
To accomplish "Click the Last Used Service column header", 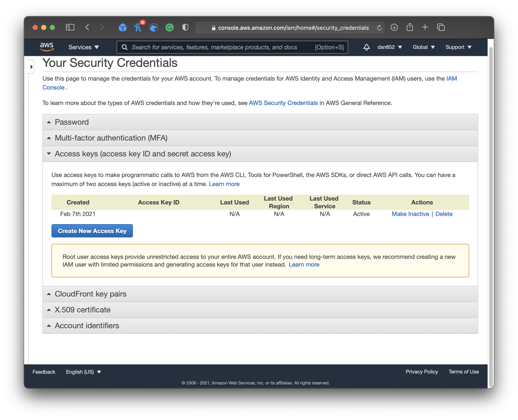I will [x=324, y=202].
